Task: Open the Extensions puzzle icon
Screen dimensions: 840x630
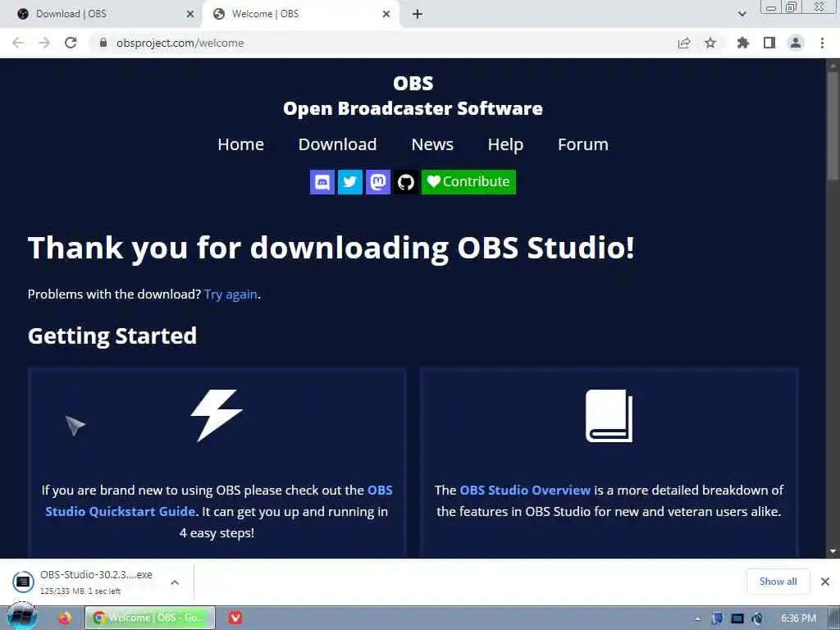Action: [743, 43]
